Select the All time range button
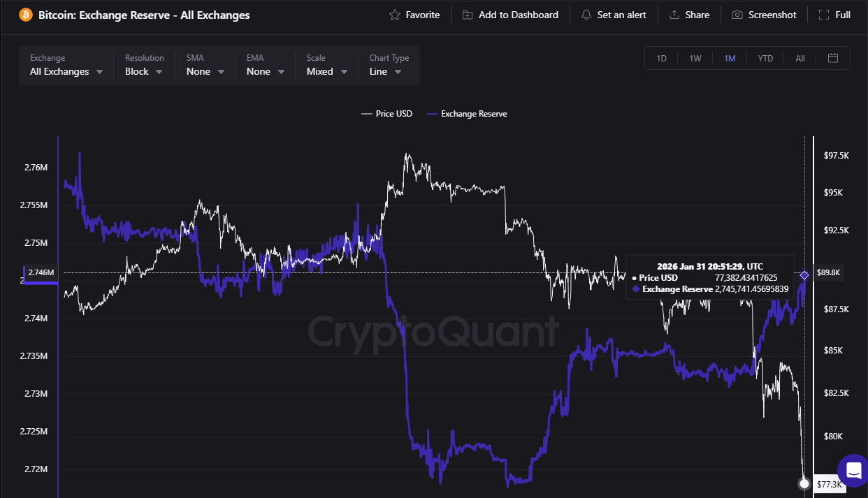 click(800, 58)
